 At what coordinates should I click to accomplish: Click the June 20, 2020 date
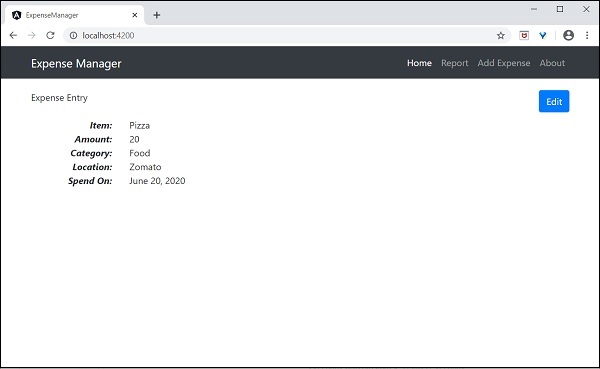point(157,181)
